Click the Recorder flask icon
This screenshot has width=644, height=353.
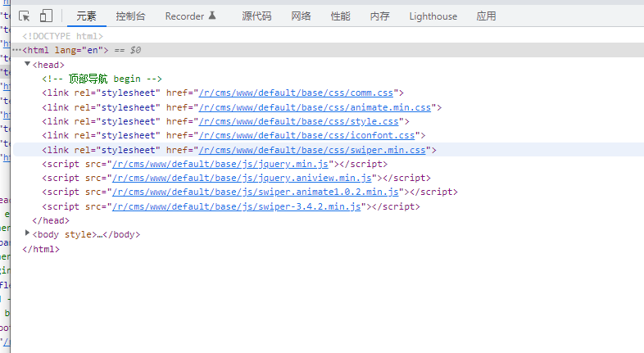click(x=212, y=16)
